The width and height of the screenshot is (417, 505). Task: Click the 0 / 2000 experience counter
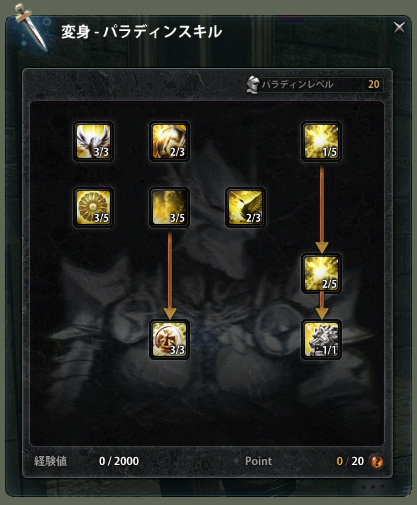(x=119, y=461)
